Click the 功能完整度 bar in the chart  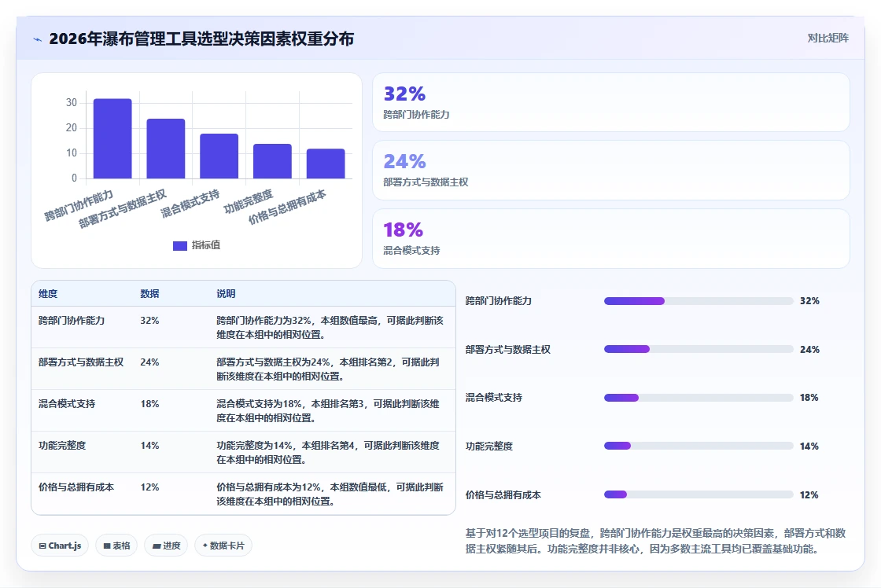tap(272, 161)
